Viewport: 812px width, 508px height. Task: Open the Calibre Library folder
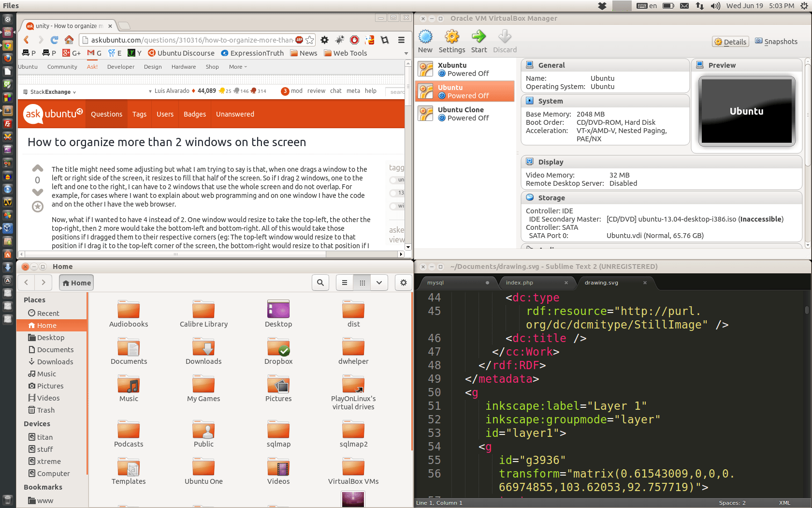tap(203, 314)
